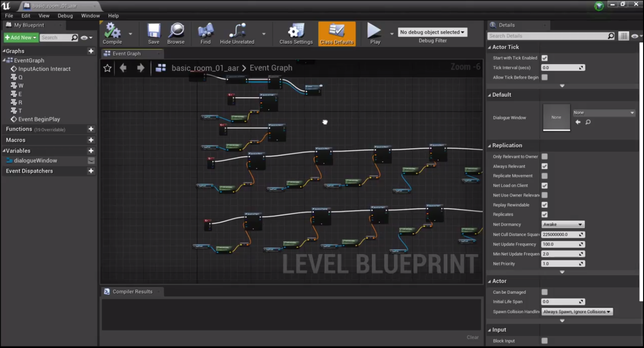Open the debug object dropdown

tap(432, 32)
